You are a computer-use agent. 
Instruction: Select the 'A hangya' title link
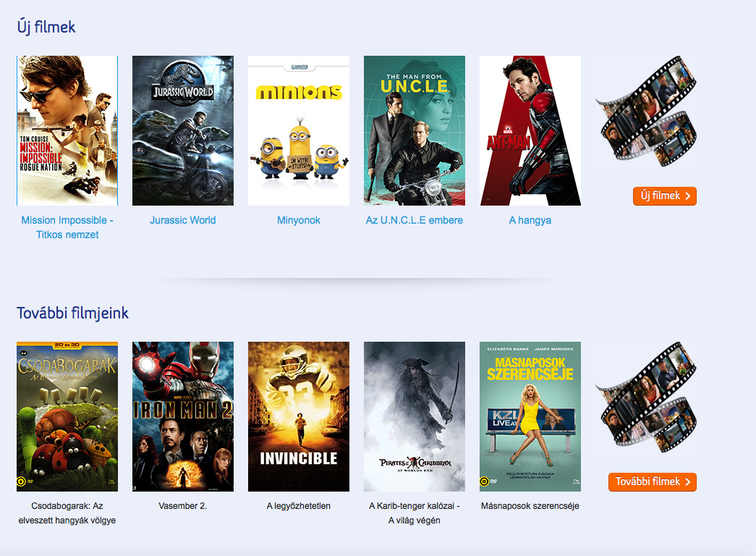pos(530,220)
